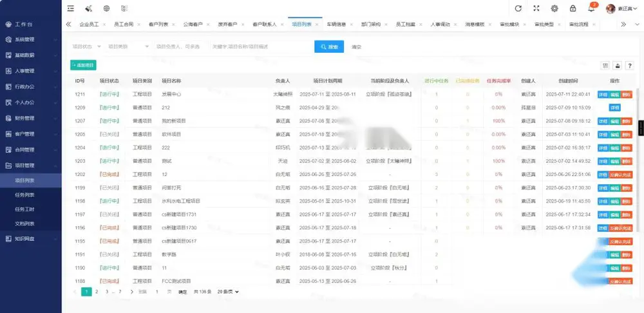Click the clear-cache broom icon in top bar

[x=88, y=8]
